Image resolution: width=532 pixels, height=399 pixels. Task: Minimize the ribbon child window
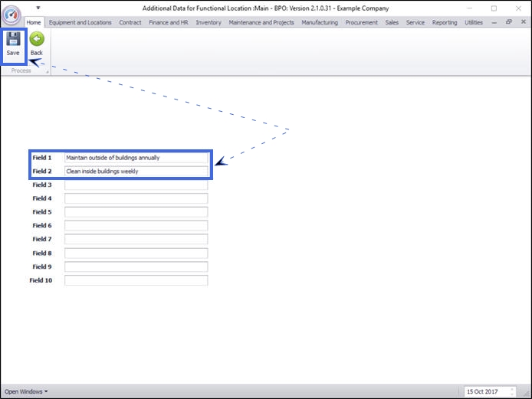click(x=494, y=22)
